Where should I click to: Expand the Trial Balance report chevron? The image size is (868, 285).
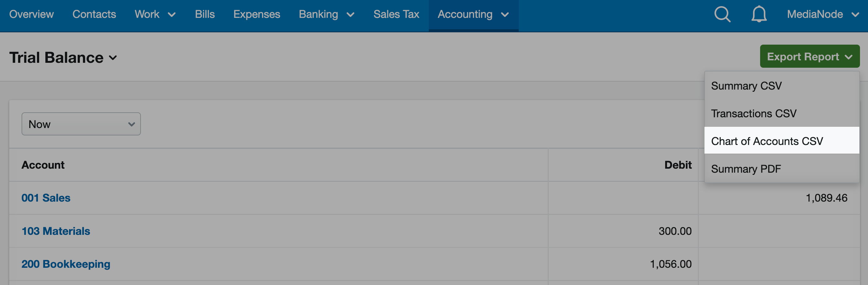(113, 58)
